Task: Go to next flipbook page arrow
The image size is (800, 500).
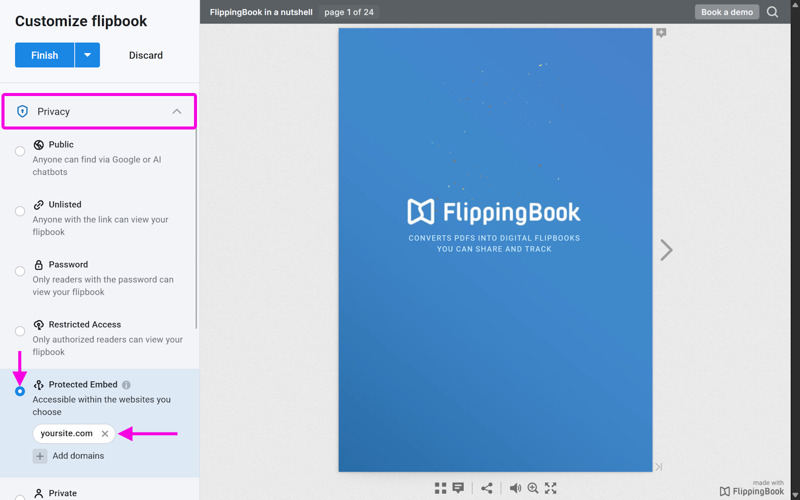Action: coord(666,250)
